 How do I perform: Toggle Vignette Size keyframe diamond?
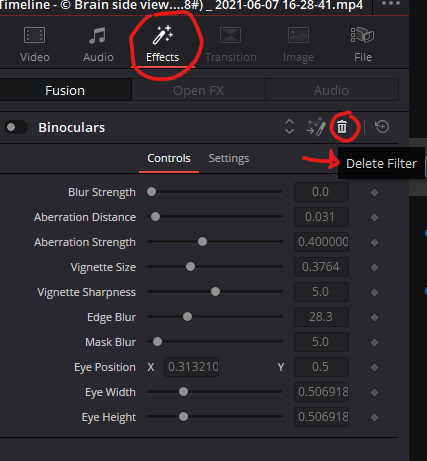[x=374, y=267]
